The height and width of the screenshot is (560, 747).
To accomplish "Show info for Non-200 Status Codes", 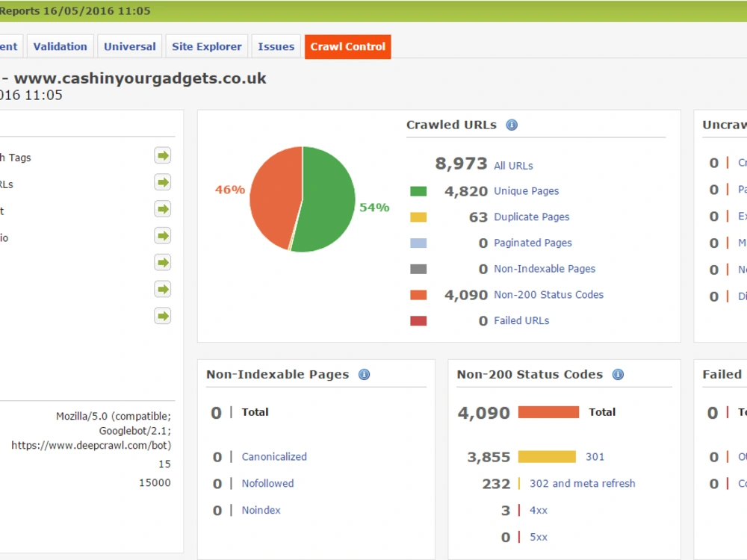I will coord(618,374).
